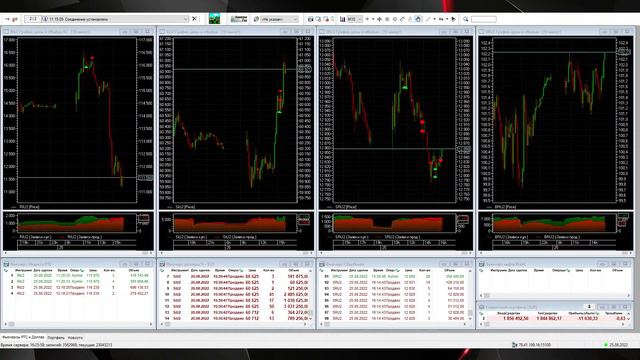
Task: Click the BRU2 trades table window icon
Action: coord(482,264)
